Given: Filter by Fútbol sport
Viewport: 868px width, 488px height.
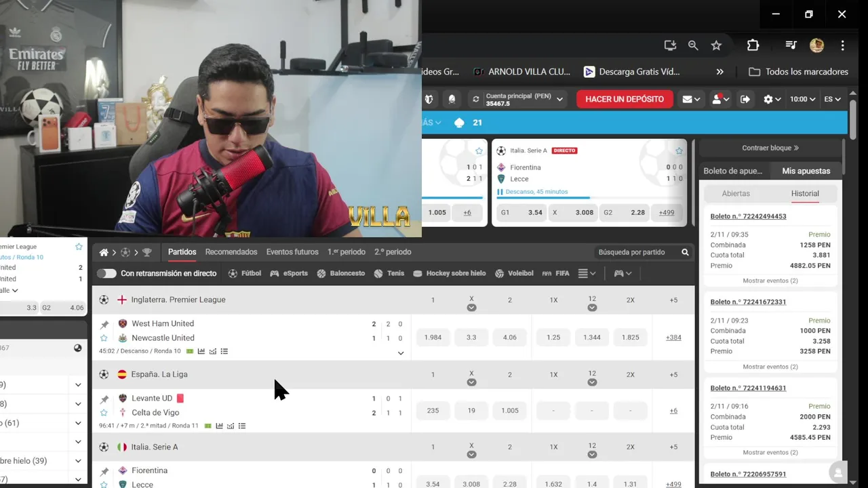Looking at the screenshot, I should click(x=245, y=273).
